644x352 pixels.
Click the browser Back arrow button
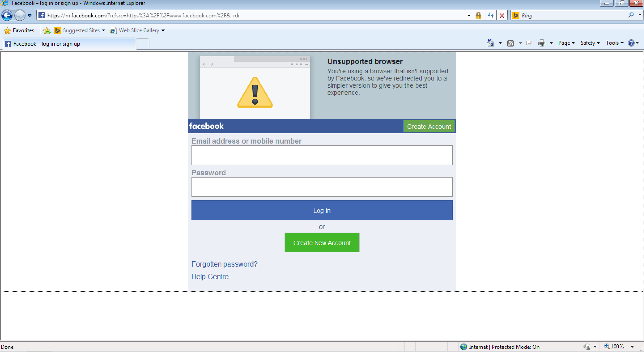pyautogui.click(x=7, y=15)
